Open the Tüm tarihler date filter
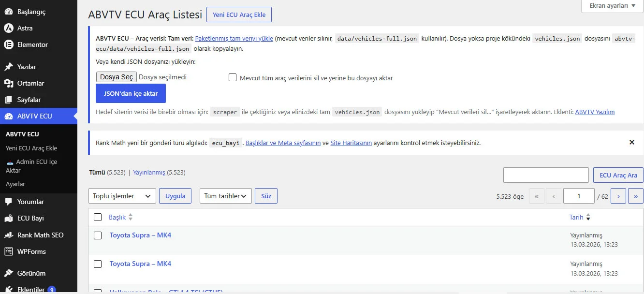Screen dimensions: 644x294 coord(226,196)
